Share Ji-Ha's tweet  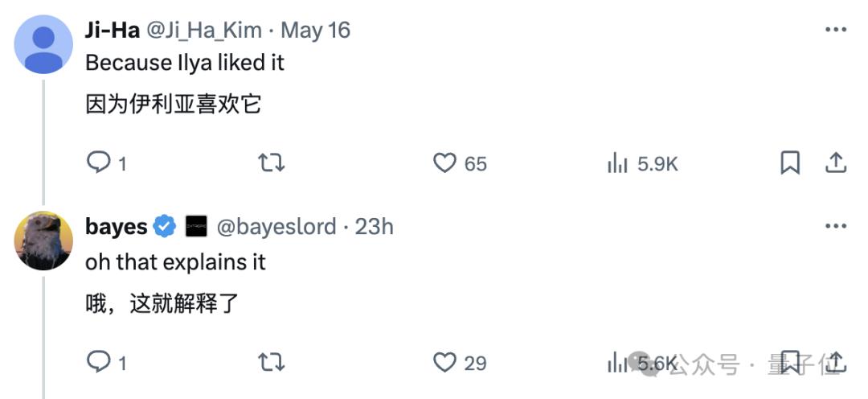836,163
